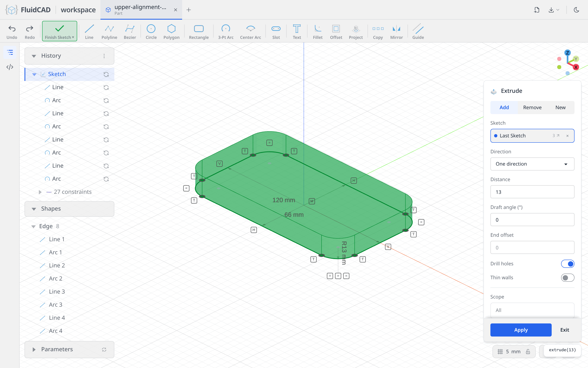
Task: Activate the Text tool
Action: pos(297,32)
